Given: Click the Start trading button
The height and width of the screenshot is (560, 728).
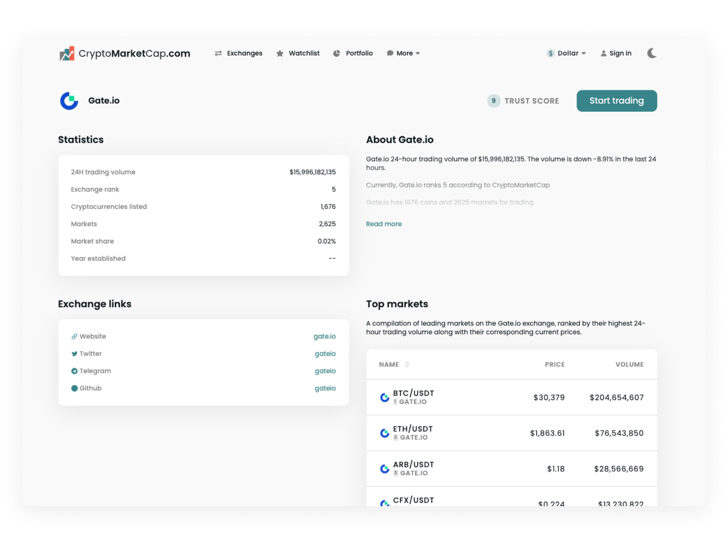Looking at the screenshot, I should [x=617, y=101].
